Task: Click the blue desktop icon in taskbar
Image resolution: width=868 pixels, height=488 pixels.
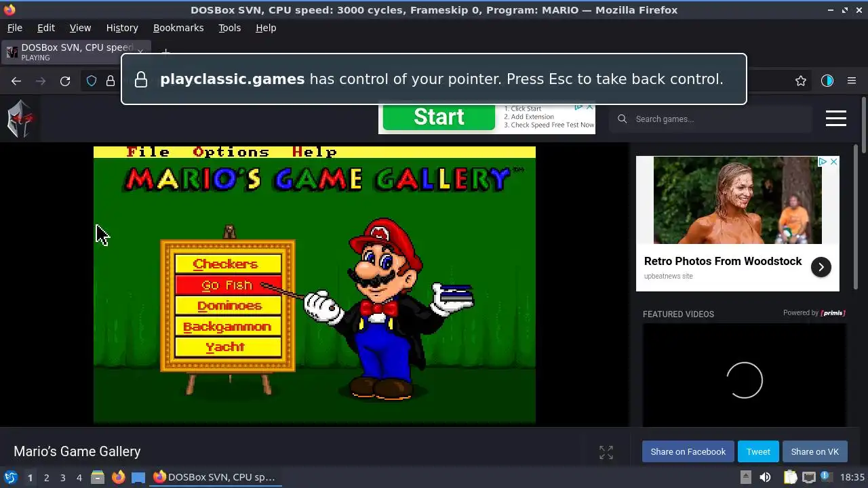Action: (x=138, y=477)
